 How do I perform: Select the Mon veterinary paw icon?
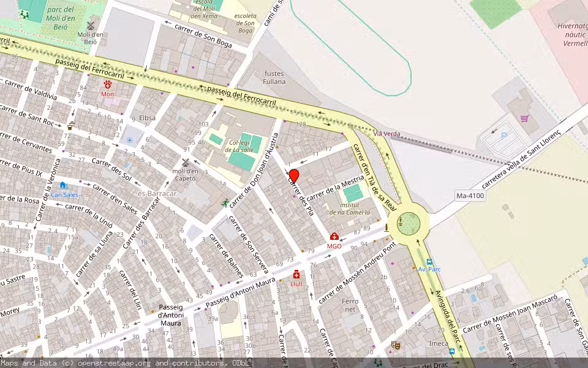[x=108, y=85]
